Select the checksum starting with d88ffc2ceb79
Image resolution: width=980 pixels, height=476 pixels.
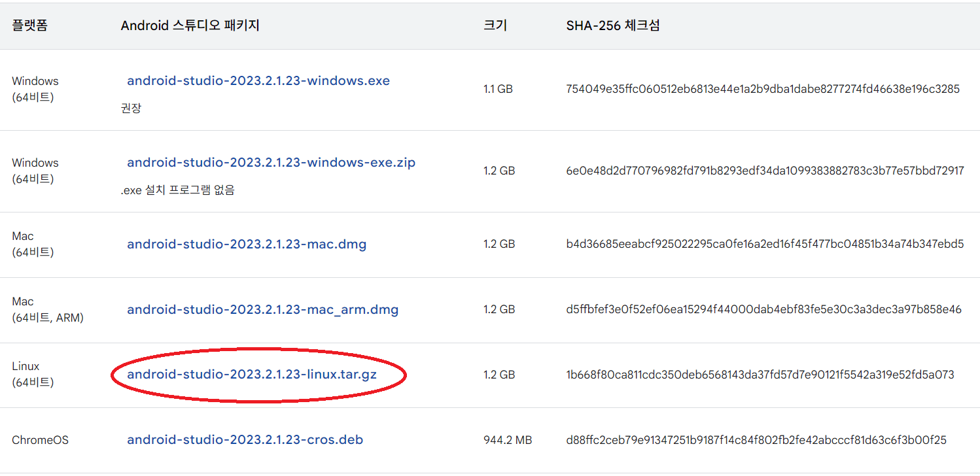[756, 440]
